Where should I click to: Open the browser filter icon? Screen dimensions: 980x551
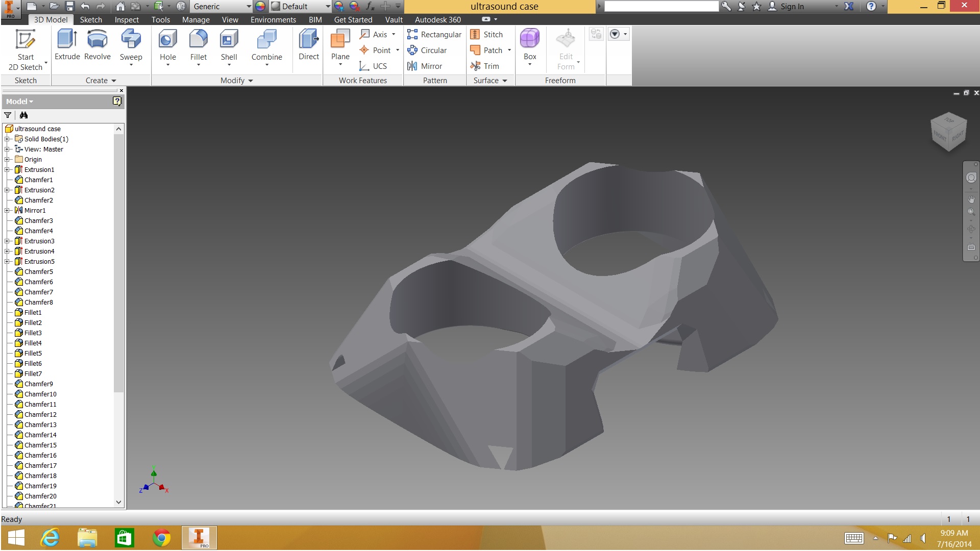click(8, 115)
